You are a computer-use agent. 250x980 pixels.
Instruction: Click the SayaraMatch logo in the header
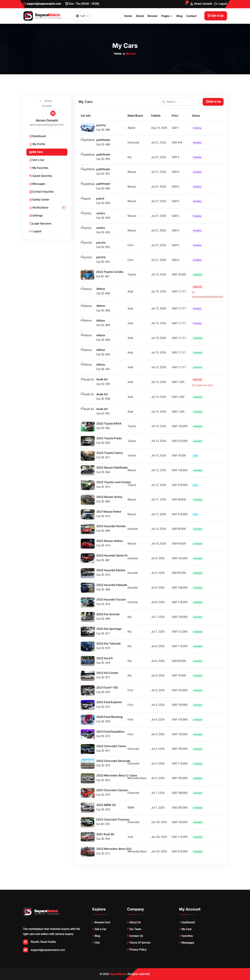click(x=43, y=16)
